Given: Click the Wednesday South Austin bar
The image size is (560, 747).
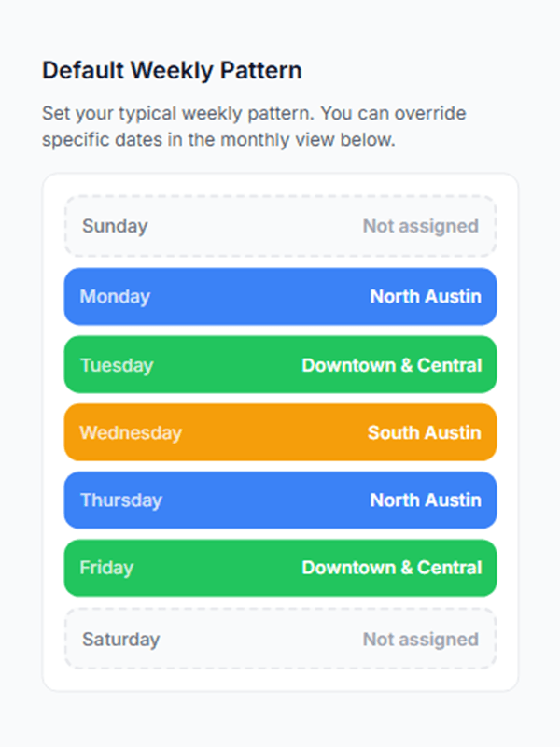Looking at the screenshot, I should pyautogui.click(x=280, y=432).
